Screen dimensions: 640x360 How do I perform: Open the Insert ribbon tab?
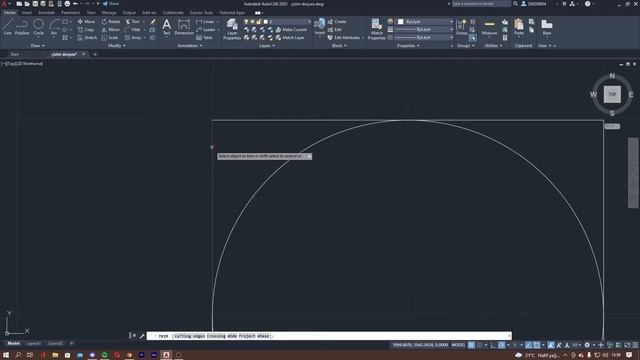click(27, 13)
